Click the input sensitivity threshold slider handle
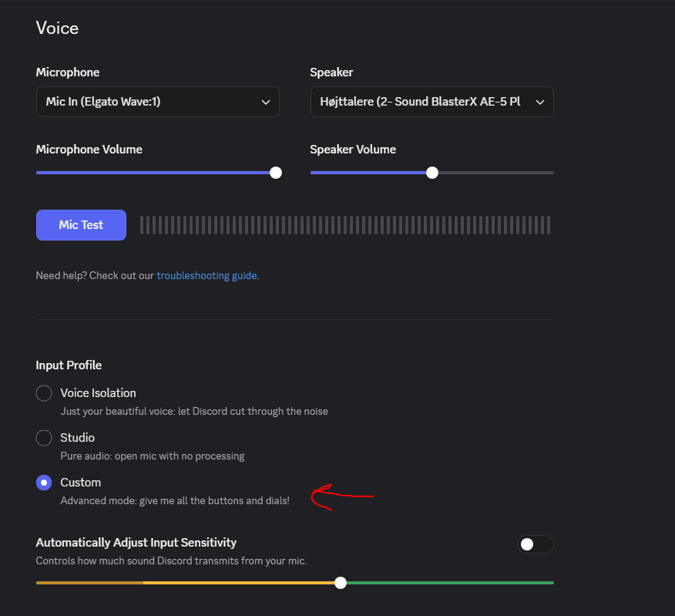The width and height of the screenshot is (675, 616). pyautogui.click(x=341, y=583)
